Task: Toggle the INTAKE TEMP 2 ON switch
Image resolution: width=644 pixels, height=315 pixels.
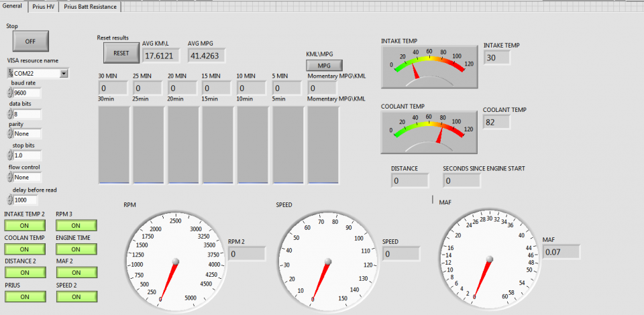Action: (24, 226)
